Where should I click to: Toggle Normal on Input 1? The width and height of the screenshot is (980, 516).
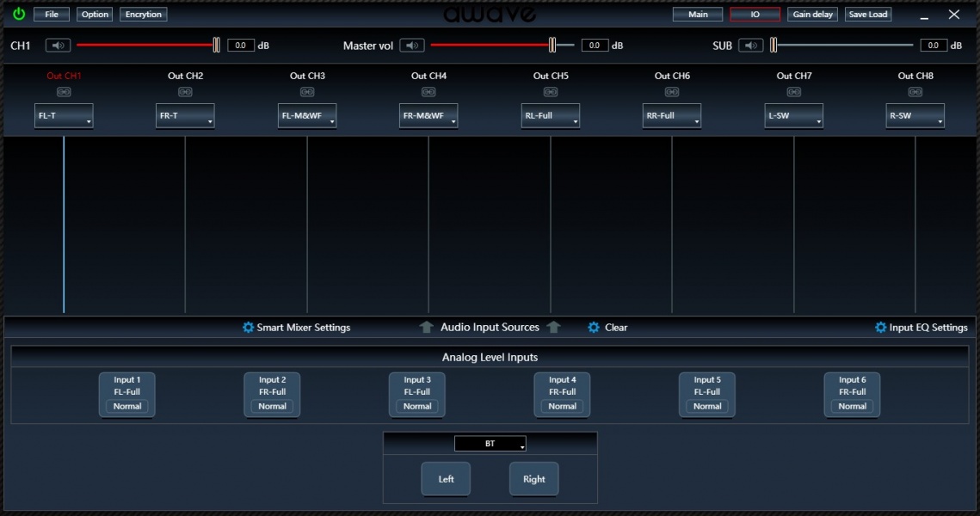pyautogui.click(x=127, y=406)
